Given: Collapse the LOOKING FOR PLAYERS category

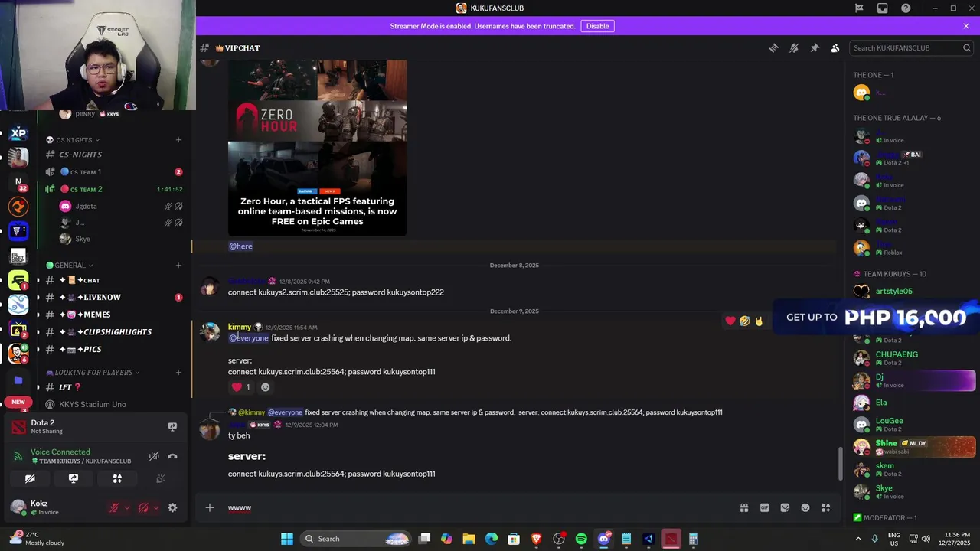Looking at the screenshot, I should coord(93,373).
